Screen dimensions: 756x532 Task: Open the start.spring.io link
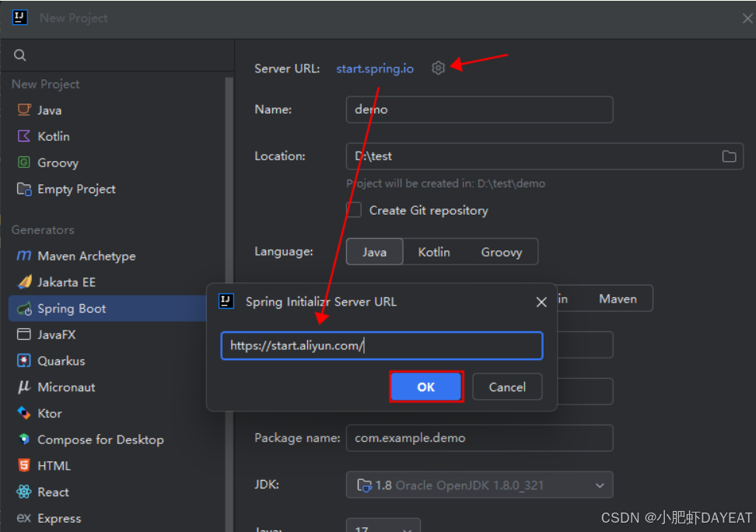coord(375,68)
